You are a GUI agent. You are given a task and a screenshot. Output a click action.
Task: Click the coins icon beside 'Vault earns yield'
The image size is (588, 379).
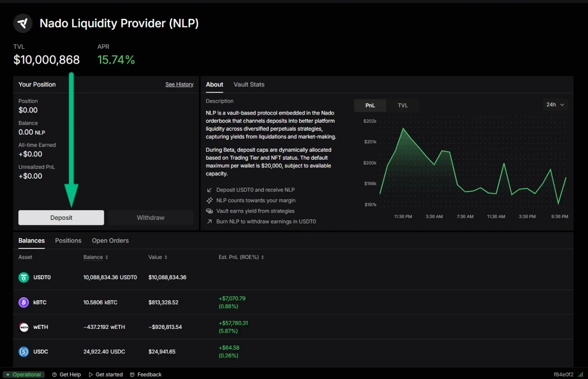[x=209, y=211]
